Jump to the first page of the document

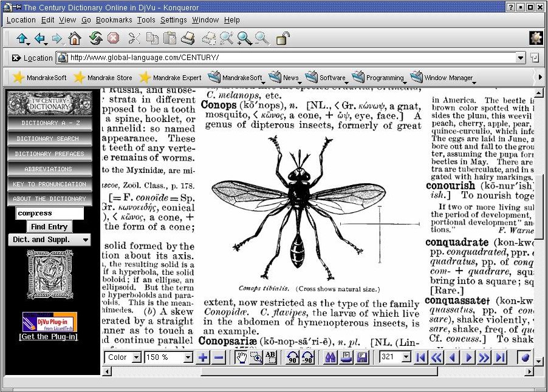pyautogui.click(x=421, y=357)
